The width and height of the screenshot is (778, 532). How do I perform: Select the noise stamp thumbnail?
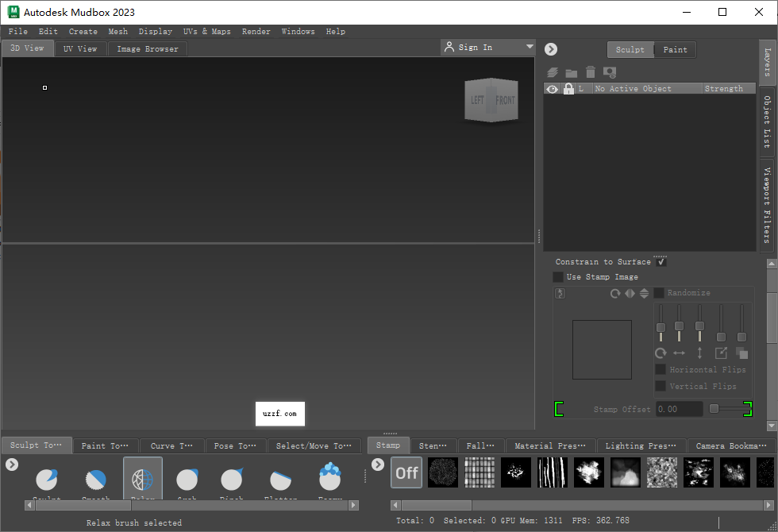[x=443, y=472]
